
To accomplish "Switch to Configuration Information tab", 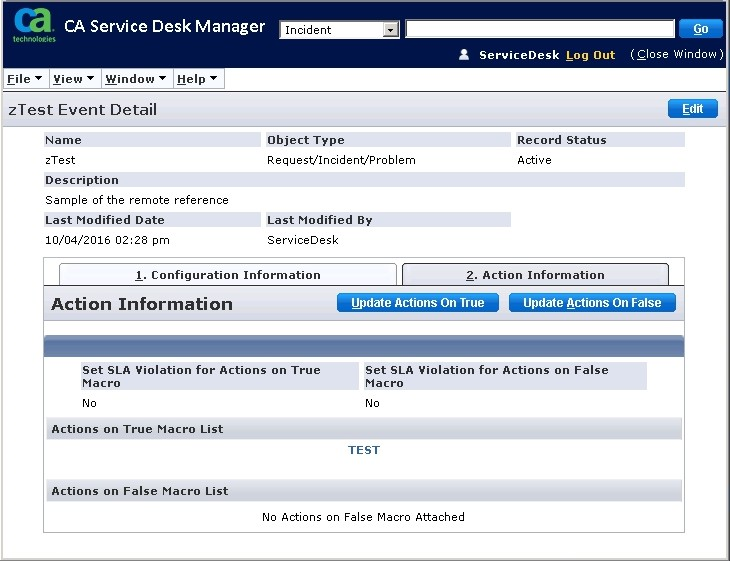I will (x=228, y=275).
